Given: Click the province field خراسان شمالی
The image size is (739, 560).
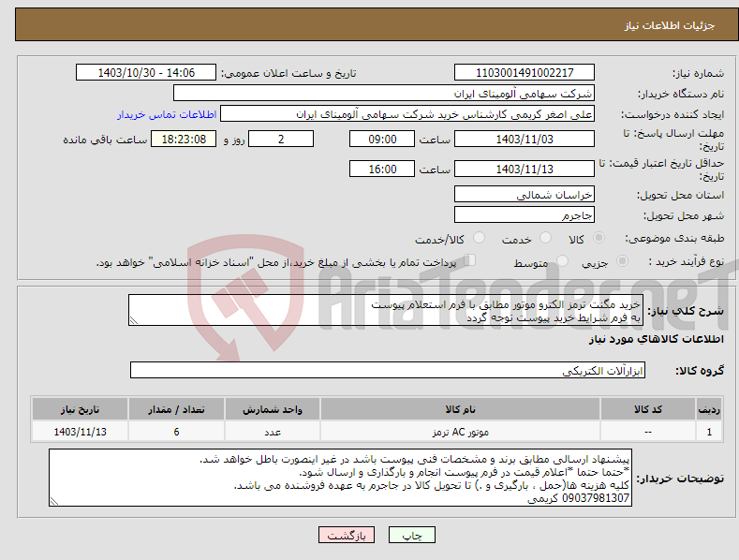Looking at the screenshot, I should pyautogui.click(x=525, y=194).
